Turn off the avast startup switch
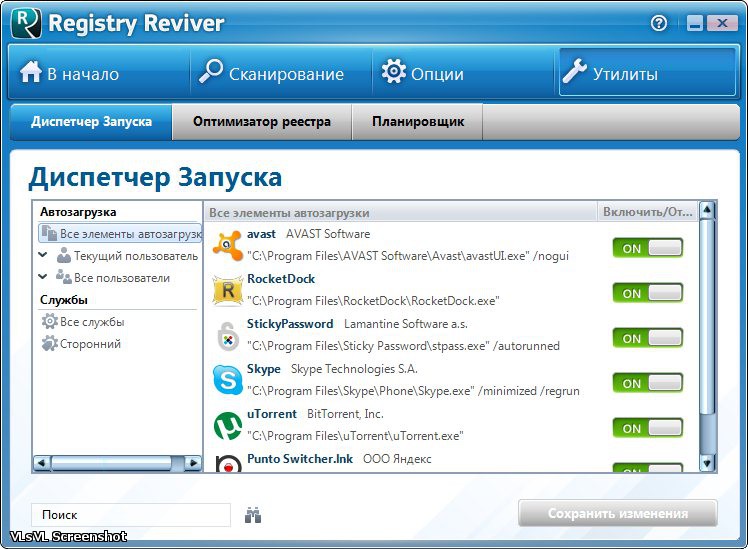 pyautogui.click(x=648, y=248)
